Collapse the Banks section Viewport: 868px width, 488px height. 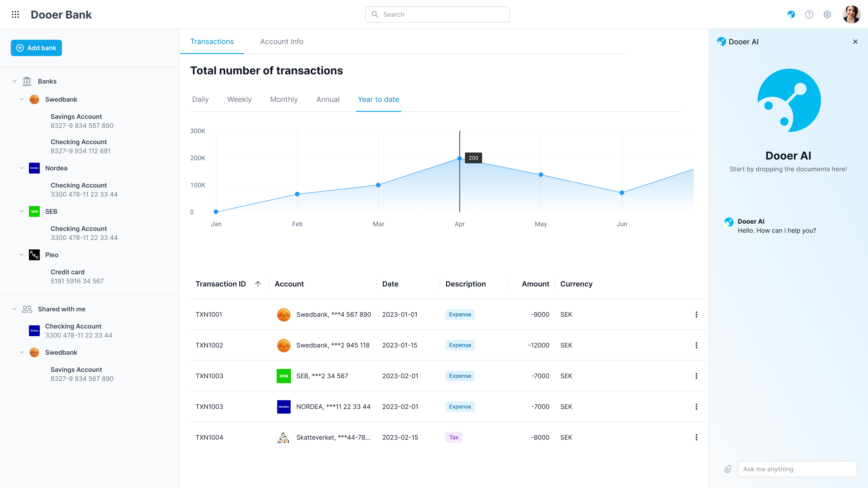14,81
